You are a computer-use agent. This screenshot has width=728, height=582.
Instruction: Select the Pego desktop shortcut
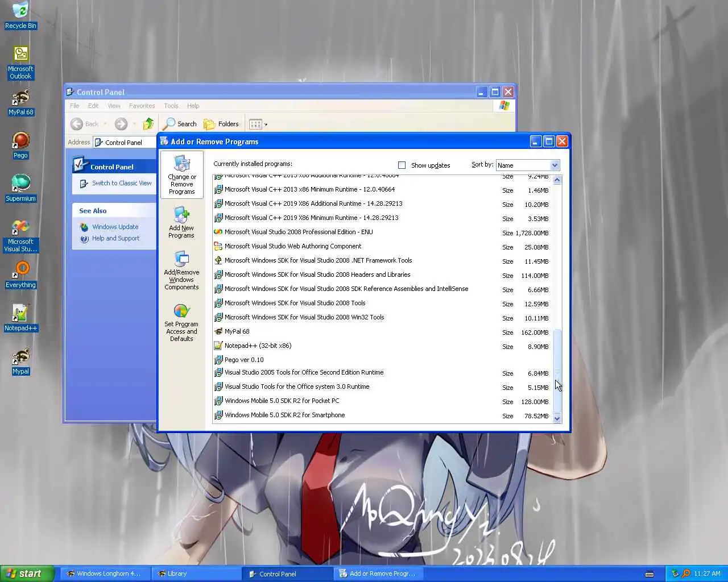[x=20, y=145]
